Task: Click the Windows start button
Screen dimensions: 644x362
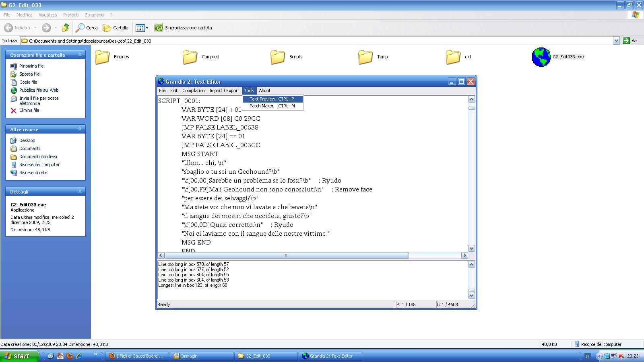Action: coord(19,356)
